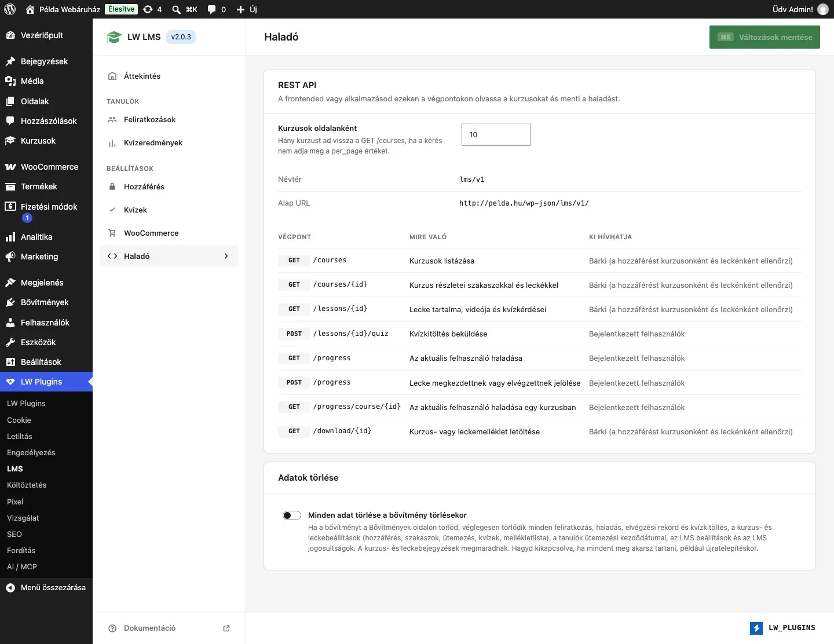The width and height of the screenshot is (834, 644).
Task: Click the Hozzászólások comment icon
Action: pyautogui.click(x=10, y=121)
